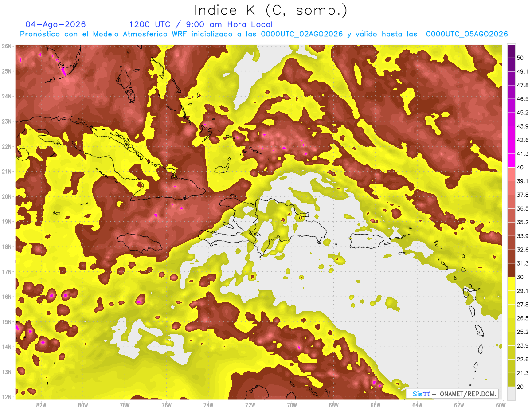This screenshot has height=411, width=532.
Task: Click the longitude axis label "72W"
Action: pos(250,405)
